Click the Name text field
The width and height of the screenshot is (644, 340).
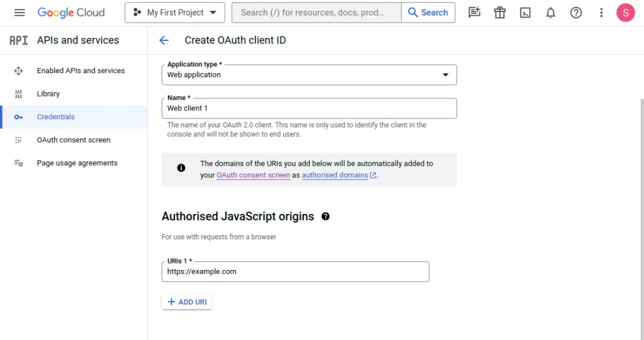(309, 108)
